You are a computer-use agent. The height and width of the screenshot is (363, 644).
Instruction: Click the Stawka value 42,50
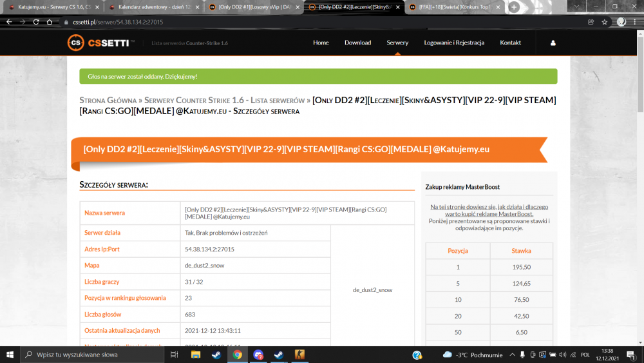pyautogui.click(x=521, y=316)
